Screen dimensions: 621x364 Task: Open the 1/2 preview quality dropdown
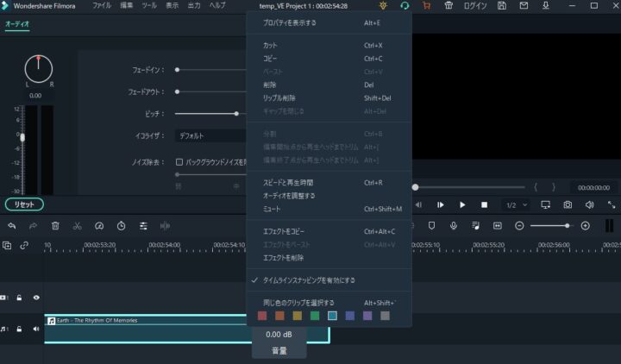[515, 204]
